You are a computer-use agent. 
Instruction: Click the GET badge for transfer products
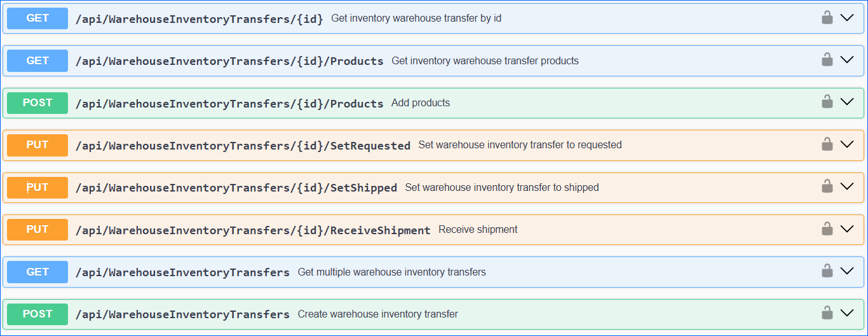(x=37, y=60)
